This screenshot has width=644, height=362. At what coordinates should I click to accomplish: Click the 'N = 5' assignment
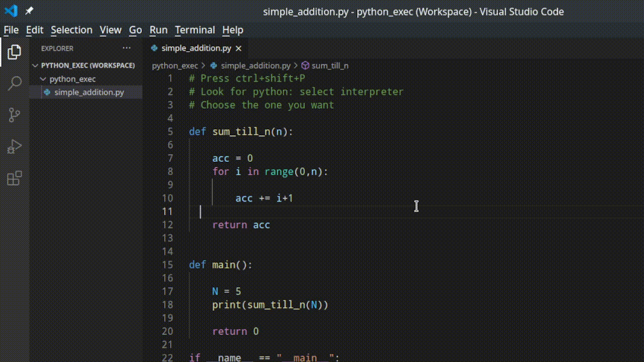(226, 291)
